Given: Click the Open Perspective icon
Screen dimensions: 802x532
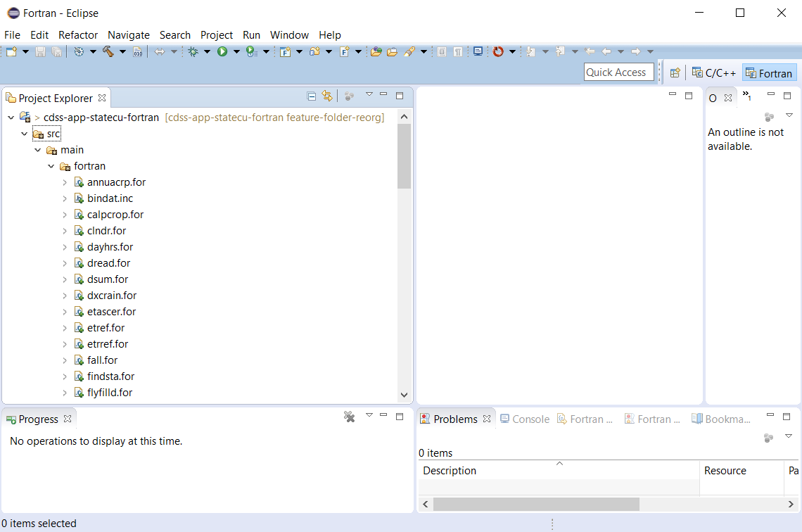Looking at the screenshot, I should (x=675, y=72).
